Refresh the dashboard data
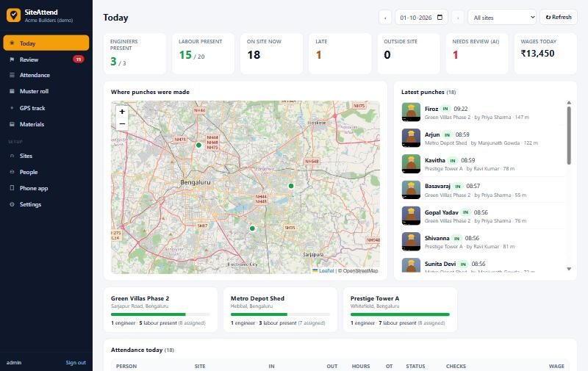This screenshot has height=371, width=588. click(x=559, y=17)
